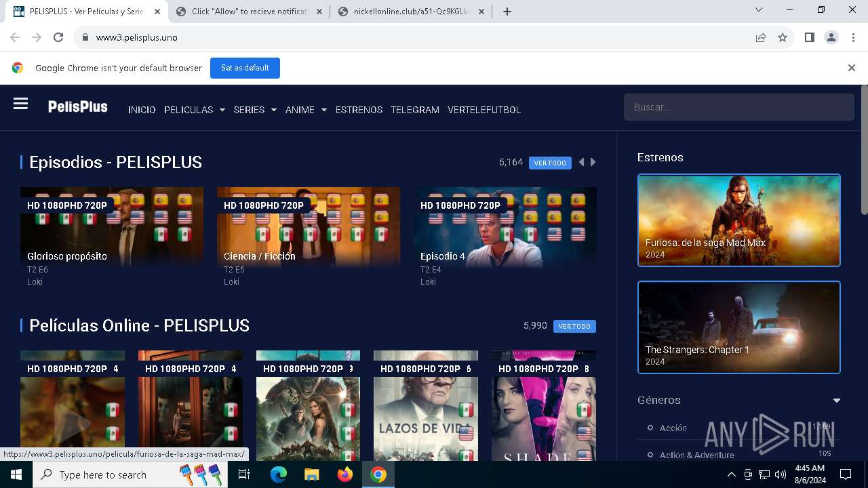
Task: Open Episodio 4 Loki thumbnail
Action: pyautogui.click(x=505, y=228)
